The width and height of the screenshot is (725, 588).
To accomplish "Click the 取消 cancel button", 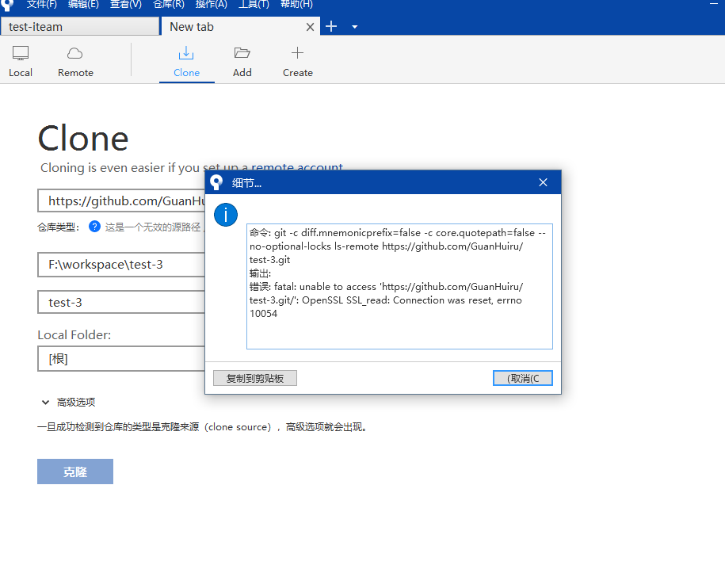I will pos(522,378).
